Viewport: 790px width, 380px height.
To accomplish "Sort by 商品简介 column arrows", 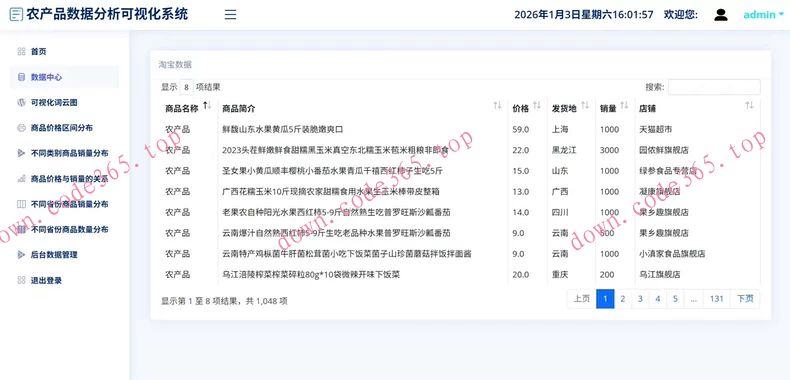I will (497, 105).
